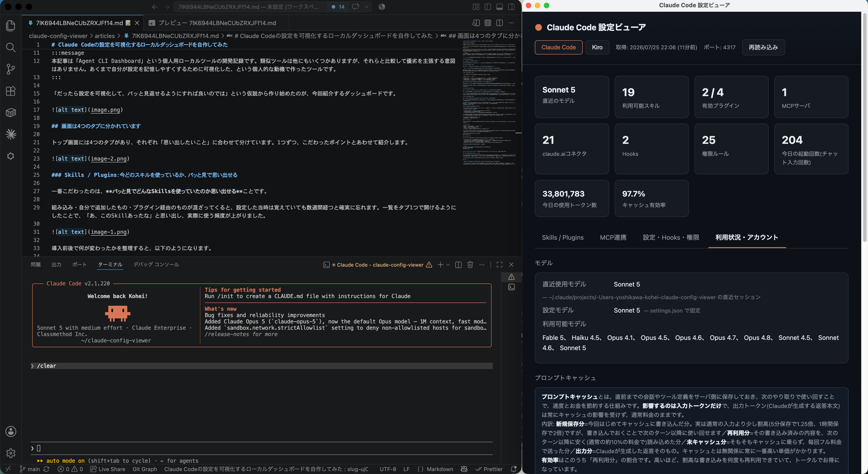Toggle the Copilot status icon in the status bar
Screen dimensions: 868x474
(x=464, y=469)
